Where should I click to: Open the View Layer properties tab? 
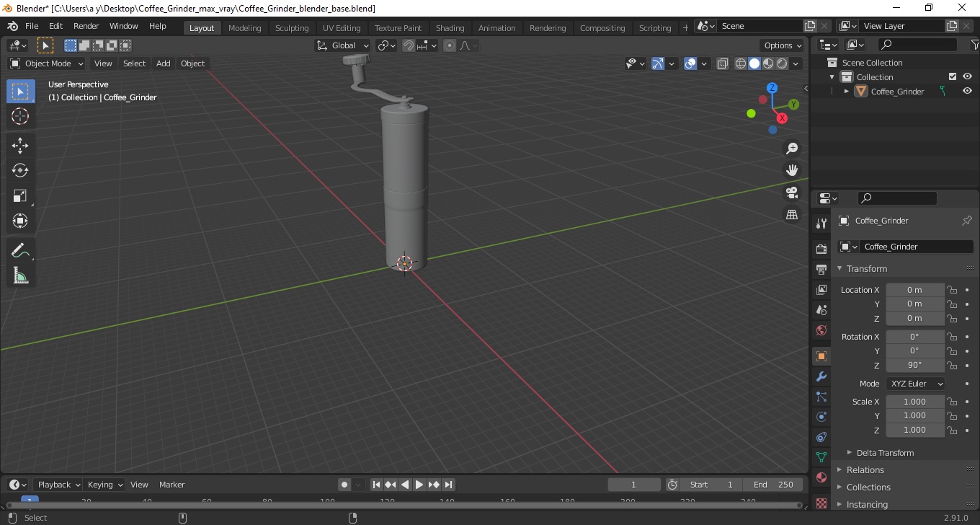821,290
